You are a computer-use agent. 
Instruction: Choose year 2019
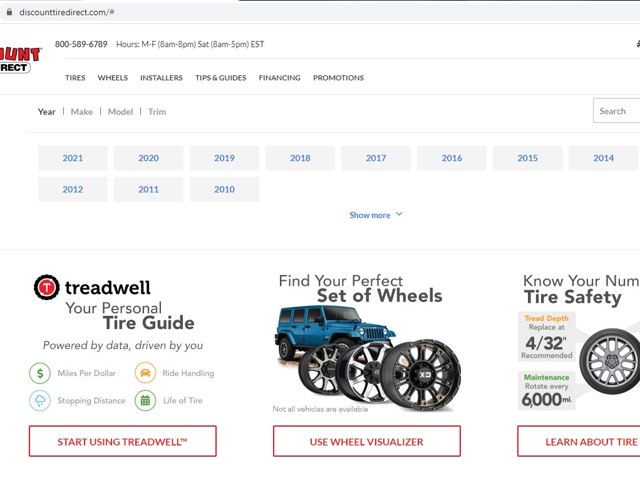pyautogui.click(x=224, y=158)
